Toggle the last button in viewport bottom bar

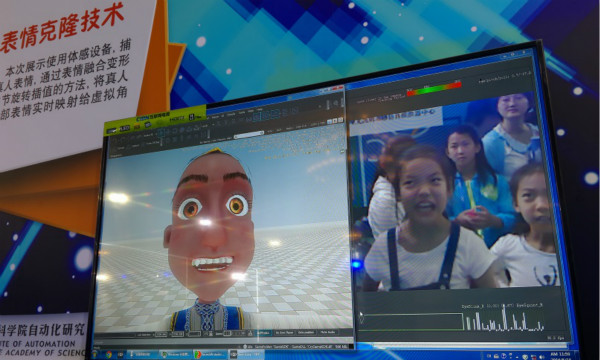[328, 332]
